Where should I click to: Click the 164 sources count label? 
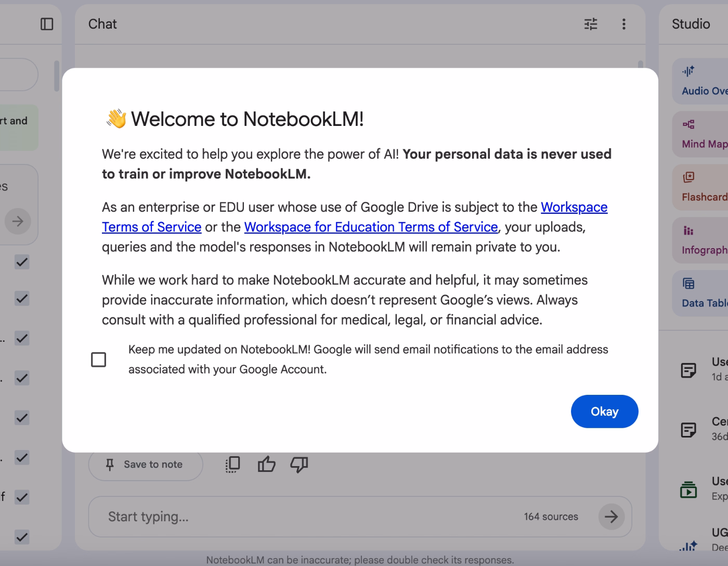click(551, 517)
